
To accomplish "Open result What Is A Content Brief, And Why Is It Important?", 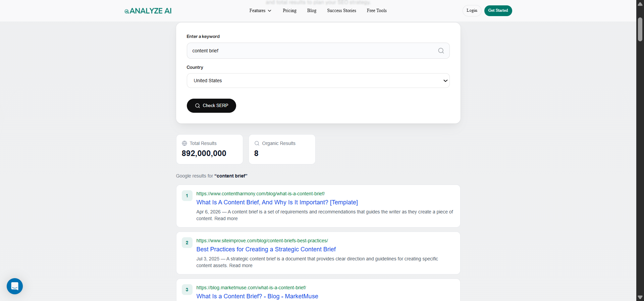I will [277, 202].
